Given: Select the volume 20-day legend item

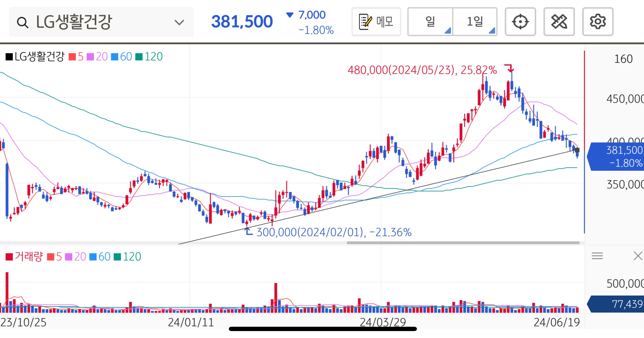Looking at the screenshot, I should coord(76,257).
